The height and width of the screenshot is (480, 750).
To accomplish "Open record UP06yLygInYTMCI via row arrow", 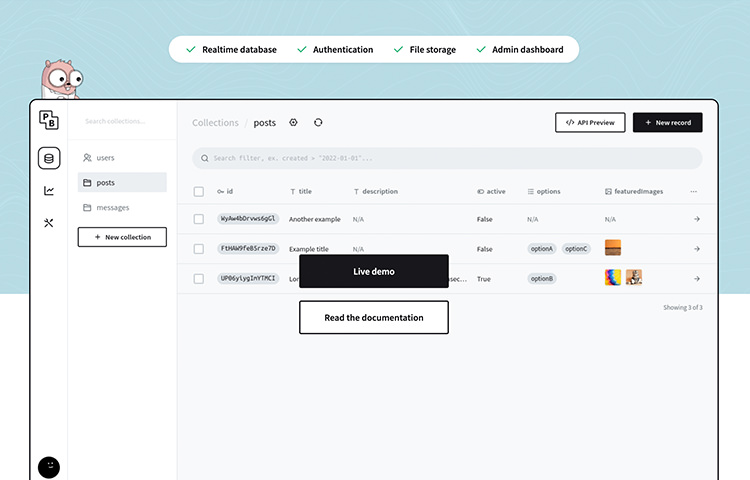I will tap(697, 279).
